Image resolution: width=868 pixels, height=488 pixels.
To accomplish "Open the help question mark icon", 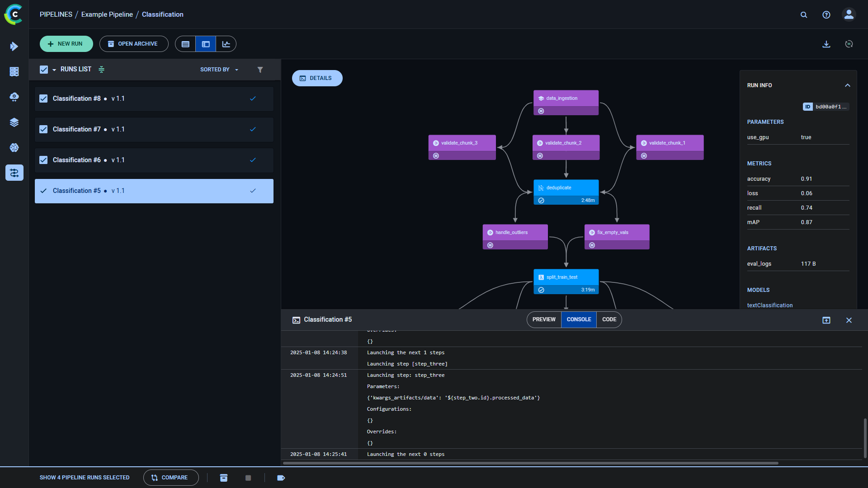I will [826, 15].
